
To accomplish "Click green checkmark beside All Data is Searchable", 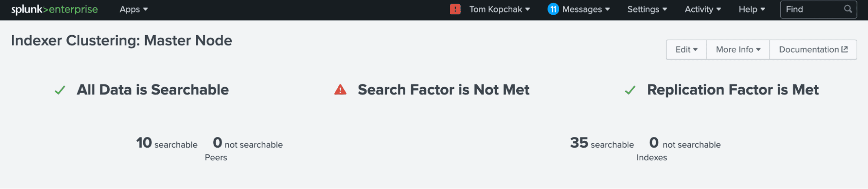I will tap(60, 90).
